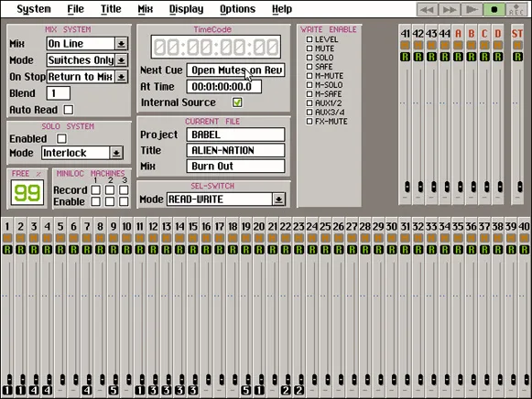The height and width of the screenshot is (399, 532).
Task: Open the Options menu
Action: 237,9
